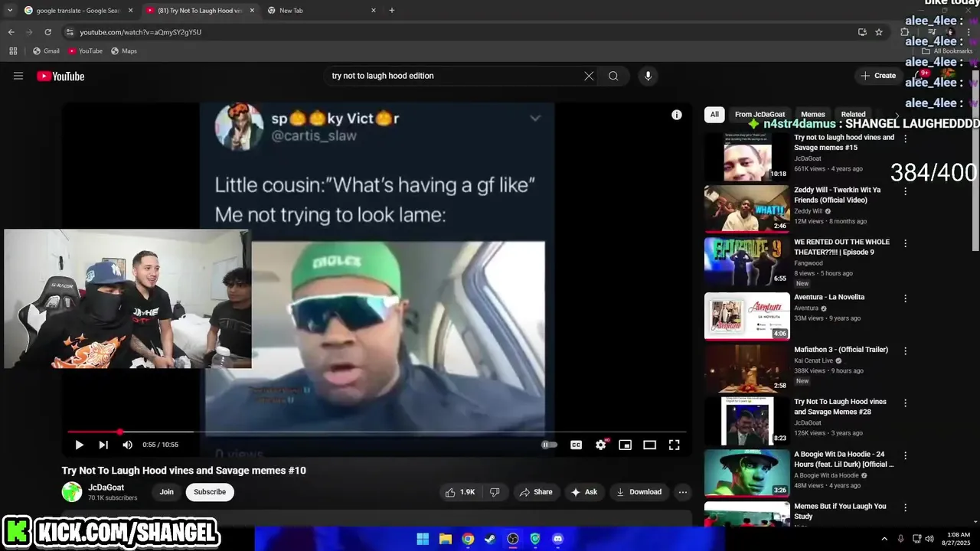Viewport: 980px width, 551px height.
Task: Share the video
Action: click(536, 492)
